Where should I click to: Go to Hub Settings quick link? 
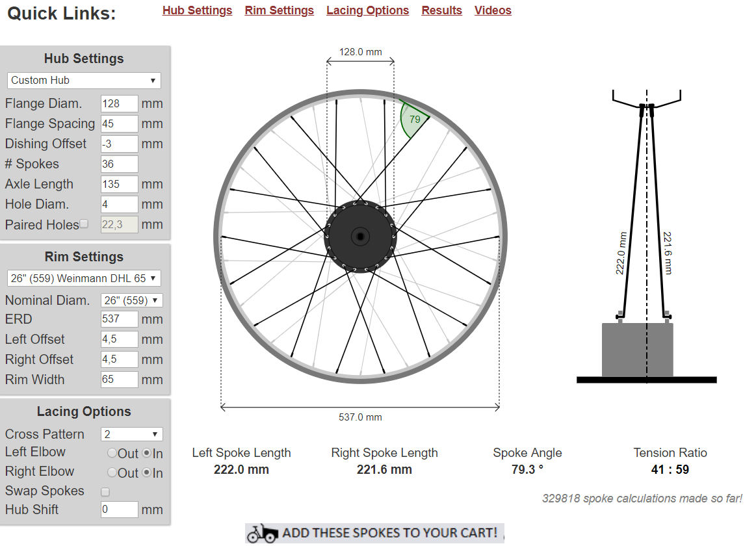pos(197,10)
